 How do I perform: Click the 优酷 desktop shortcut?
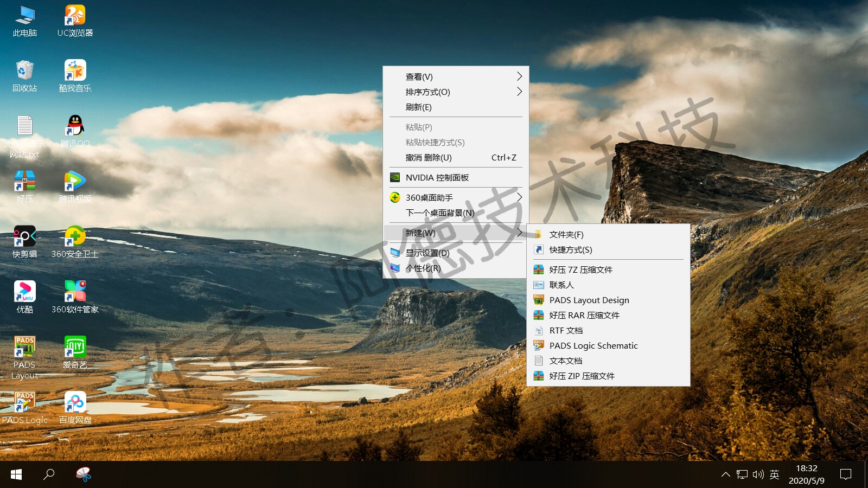(25, 298)
